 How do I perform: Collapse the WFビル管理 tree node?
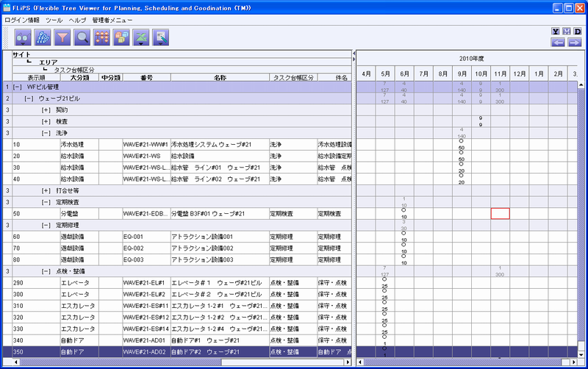point(17,87)
